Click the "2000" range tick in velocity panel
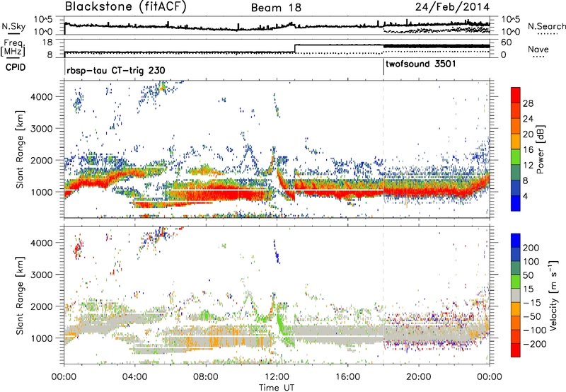566x392 pixels. (x=42, y=306)
